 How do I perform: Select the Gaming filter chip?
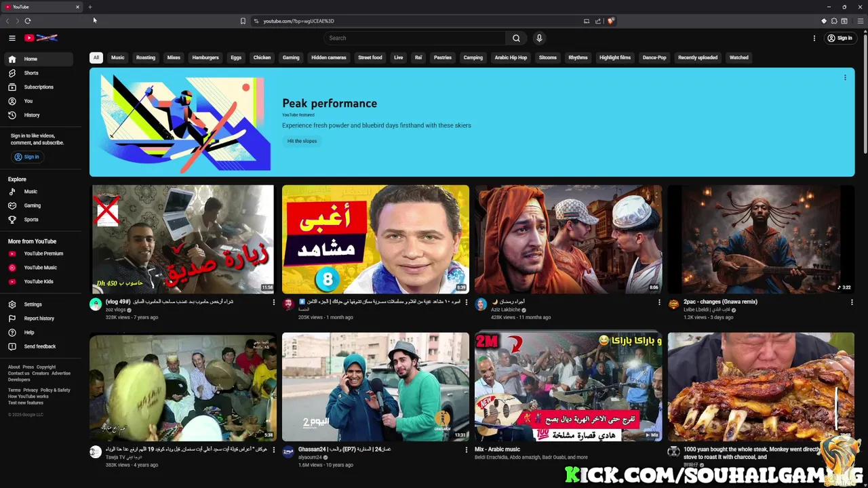[x=291, y=58]
